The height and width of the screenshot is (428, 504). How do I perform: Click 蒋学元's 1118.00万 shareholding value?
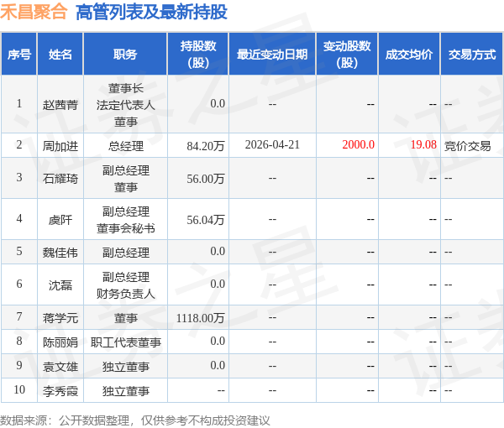[x=201, y=317]
